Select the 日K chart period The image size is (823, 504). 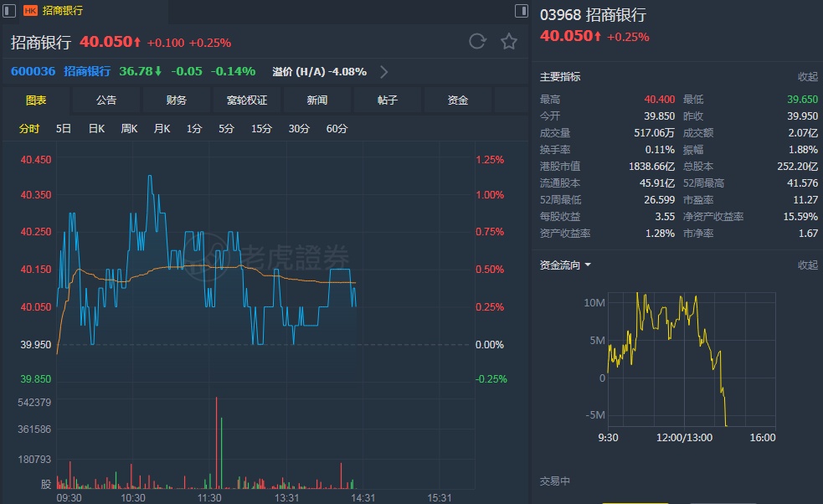coord(96,129)
